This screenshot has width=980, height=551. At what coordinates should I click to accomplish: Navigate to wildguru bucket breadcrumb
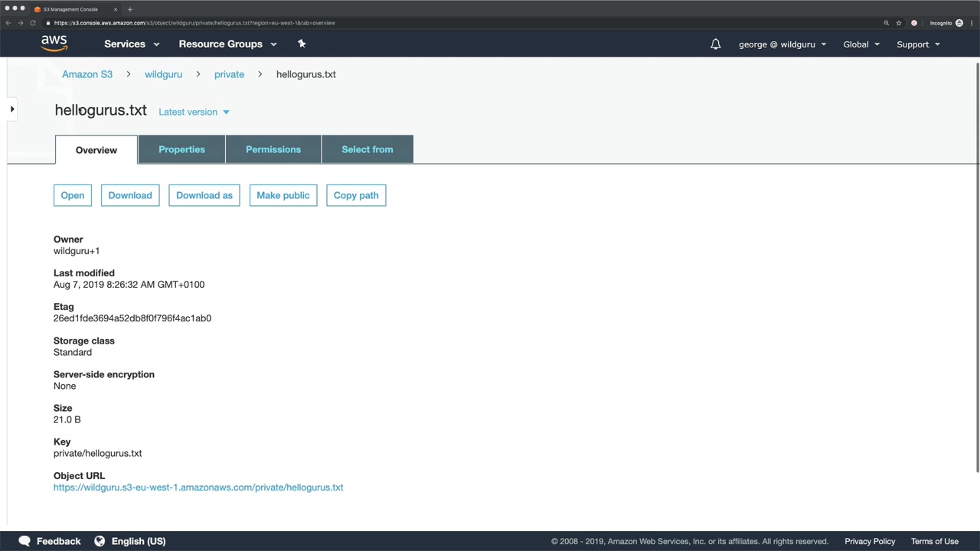click(163, 74)
